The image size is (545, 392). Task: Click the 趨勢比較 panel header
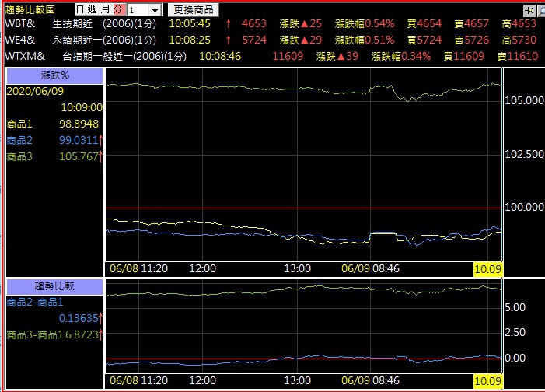click(x=55, y=286)
